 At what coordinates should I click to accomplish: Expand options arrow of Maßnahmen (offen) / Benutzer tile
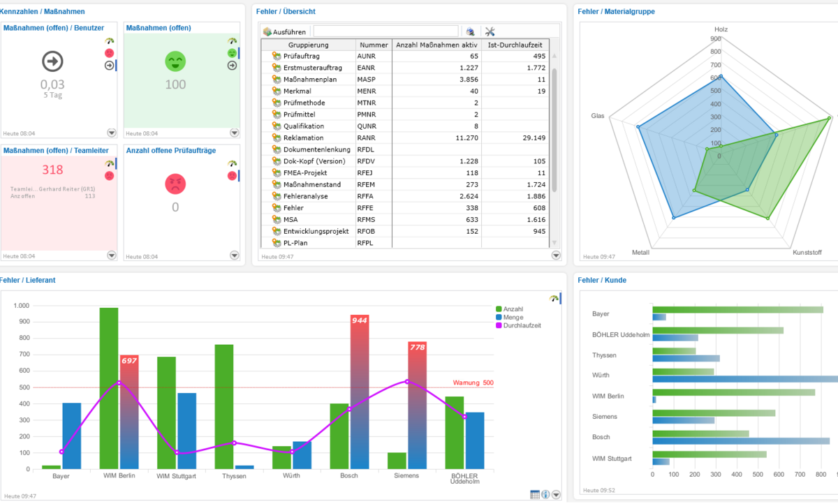tap(111, 133)
